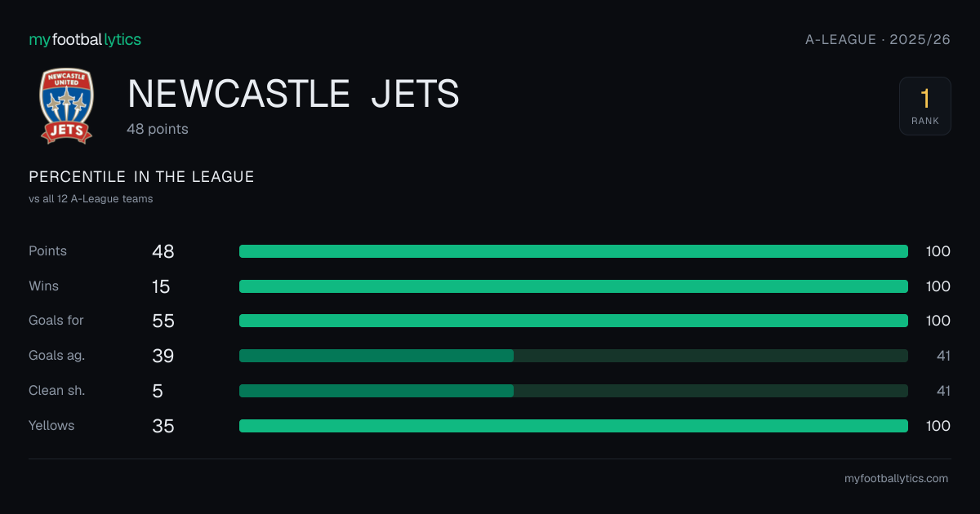Click the 41 percentile for Goals ag.
Image resolution: width=980 pixels, height=514 pixels.
943,356
